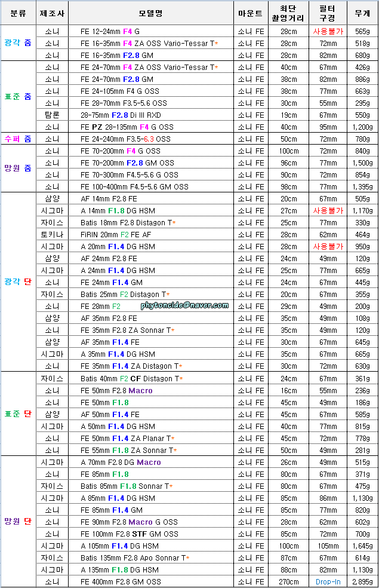Click the 필터 구경 column header
Image resolution: width=379 pixels, height=588 pixels.
[x=328, y=14]
